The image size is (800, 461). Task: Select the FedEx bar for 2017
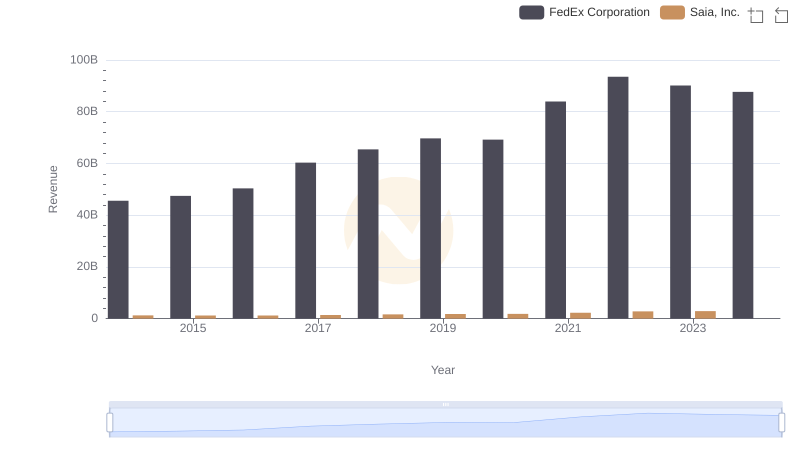click(x=306, y=241)
